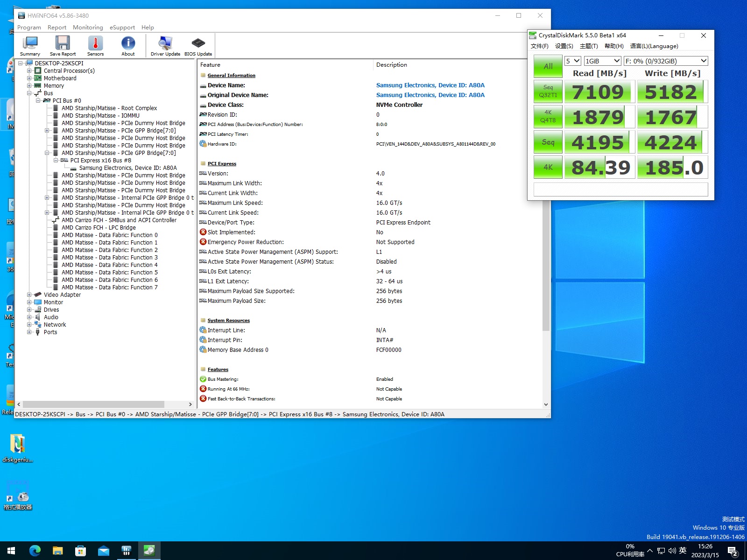Run the 4K Q4T8 benchmark button
Image resolution: width=747 pixels, height=560 pixels.
click(x=548, y=117)
